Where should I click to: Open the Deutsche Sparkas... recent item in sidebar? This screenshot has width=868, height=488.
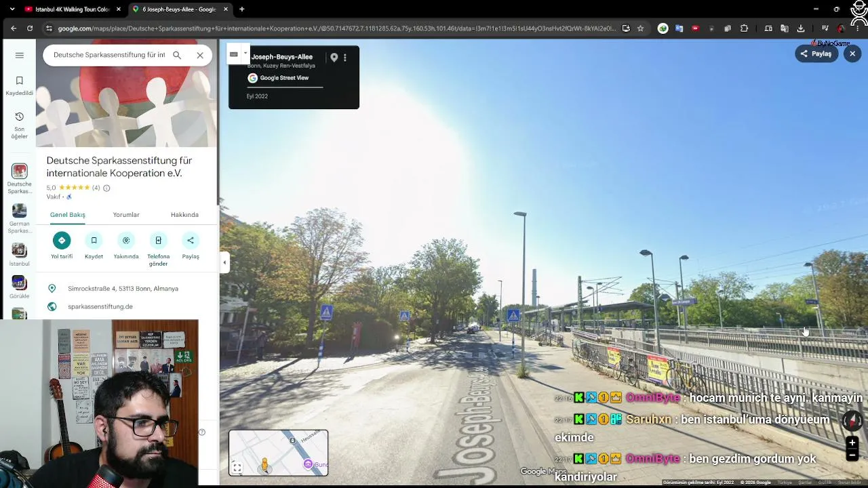click(20, 179)
